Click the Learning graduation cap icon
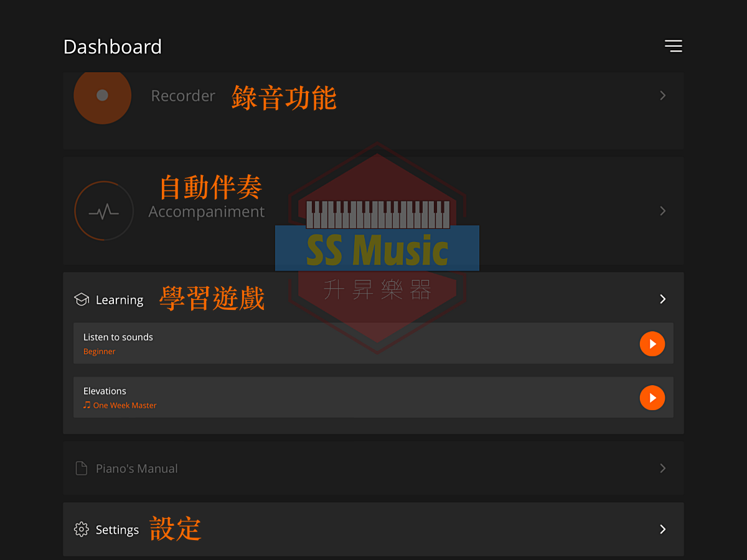Screen dimensions: 747x560 82,299
